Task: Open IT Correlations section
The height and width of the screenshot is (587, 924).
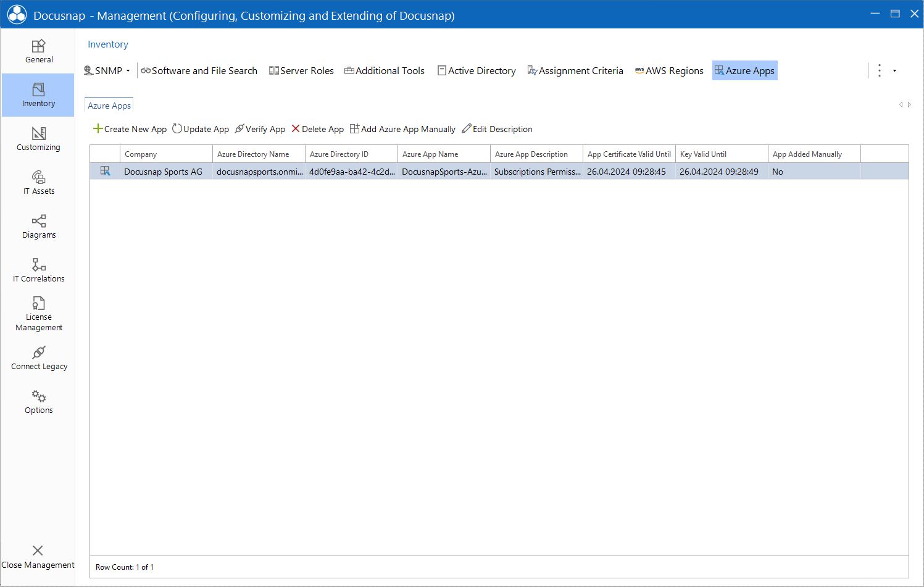Action: coord(38,270)
